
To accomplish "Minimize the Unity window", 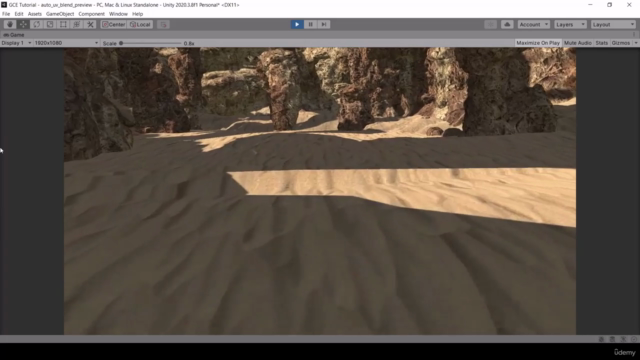I will (590, 5).
